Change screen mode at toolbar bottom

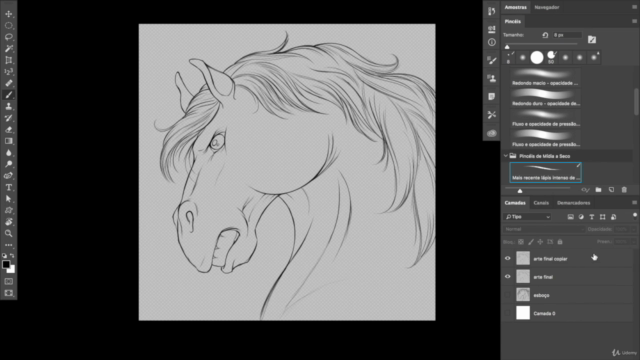(9, 293)
